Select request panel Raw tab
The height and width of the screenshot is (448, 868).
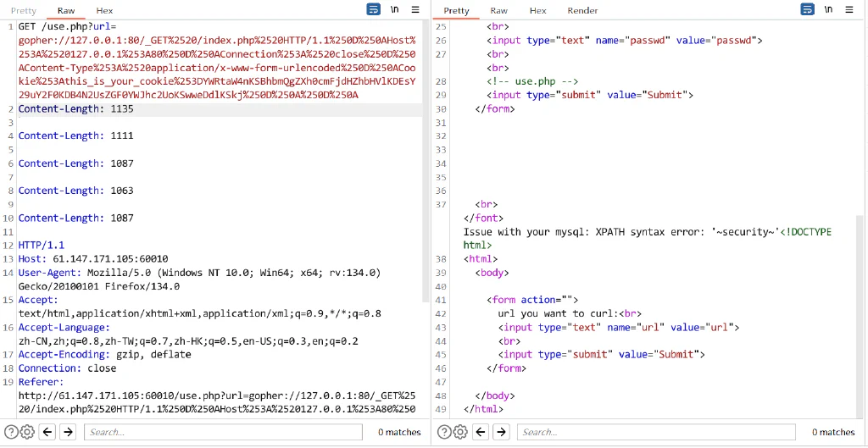click(66, 10)
